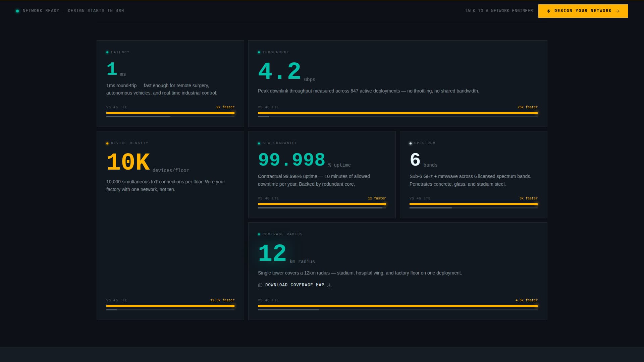Click the lightning bolt icon in Design button
The image size is (644, 362).
pyautogui.click(x=549, y=11)
